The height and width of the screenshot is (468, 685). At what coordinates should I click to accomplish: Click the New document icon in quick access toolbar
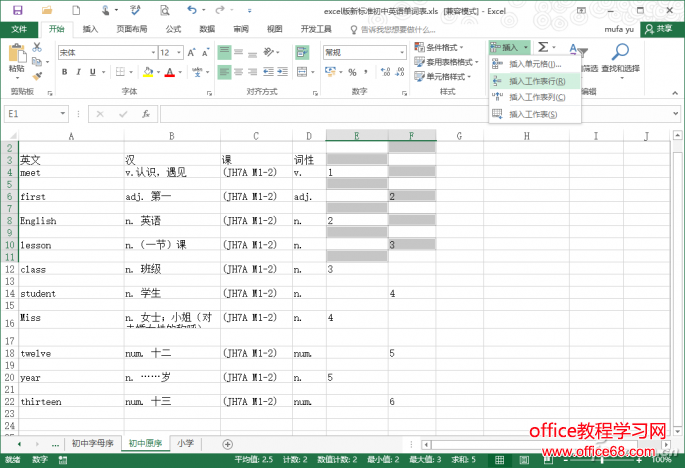(76, 10)
